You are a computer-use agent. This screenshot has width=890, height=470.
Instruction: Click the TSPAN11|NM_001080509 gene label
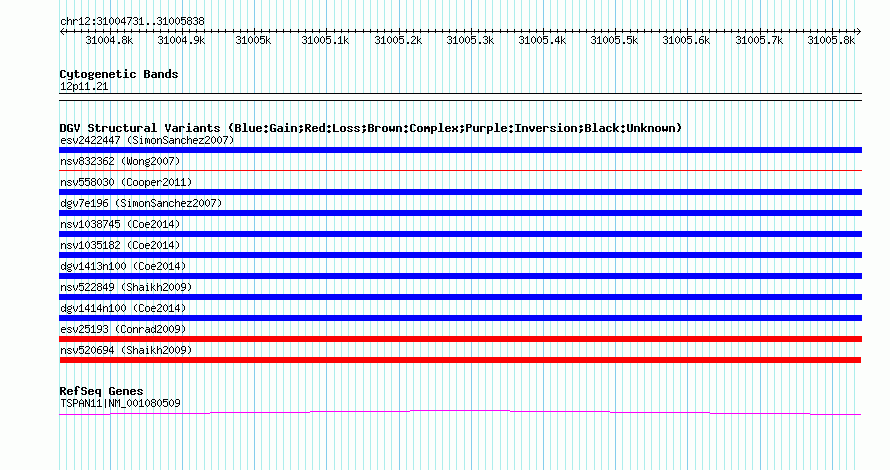(x=120, y=403)
